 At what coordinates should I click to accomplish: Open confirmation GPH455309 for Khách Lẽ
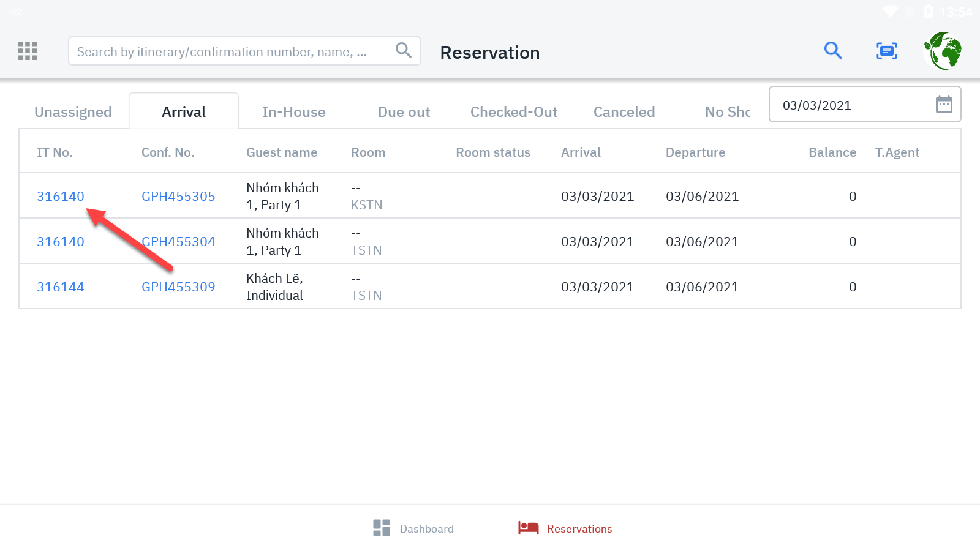pyautogui.click(x=178, y=287)
